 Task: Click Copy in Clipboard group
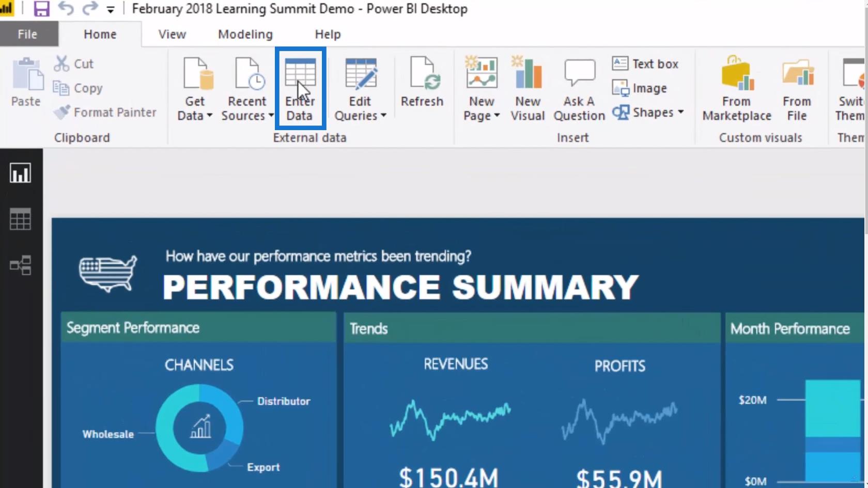tap(78, 88)
